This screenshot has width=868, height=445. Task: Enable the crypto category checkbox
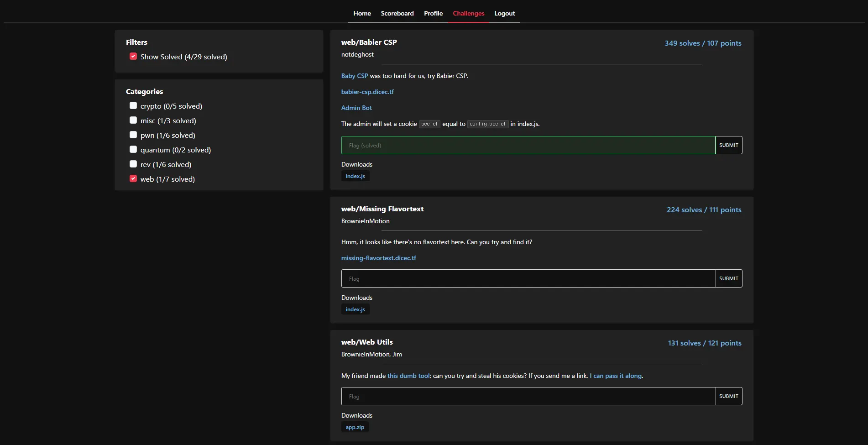[133, 106]
